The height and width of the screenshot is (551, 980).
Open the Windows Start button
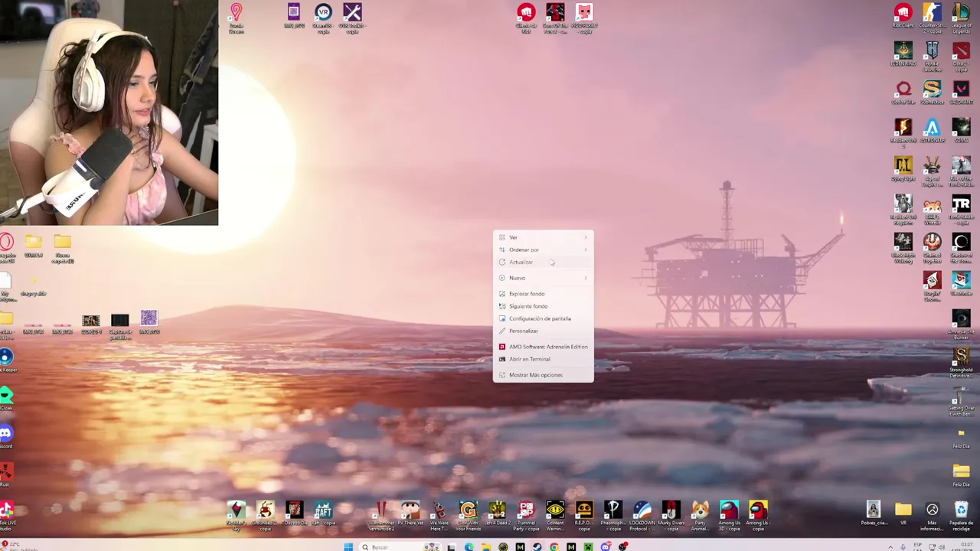[x=348, y=546]
